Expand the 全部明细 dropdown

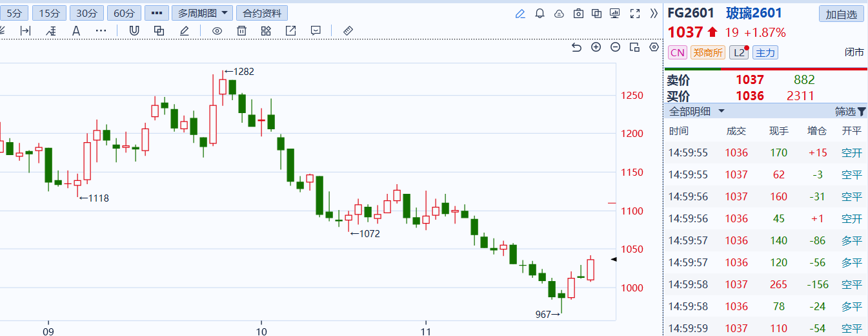pos(697,111)
